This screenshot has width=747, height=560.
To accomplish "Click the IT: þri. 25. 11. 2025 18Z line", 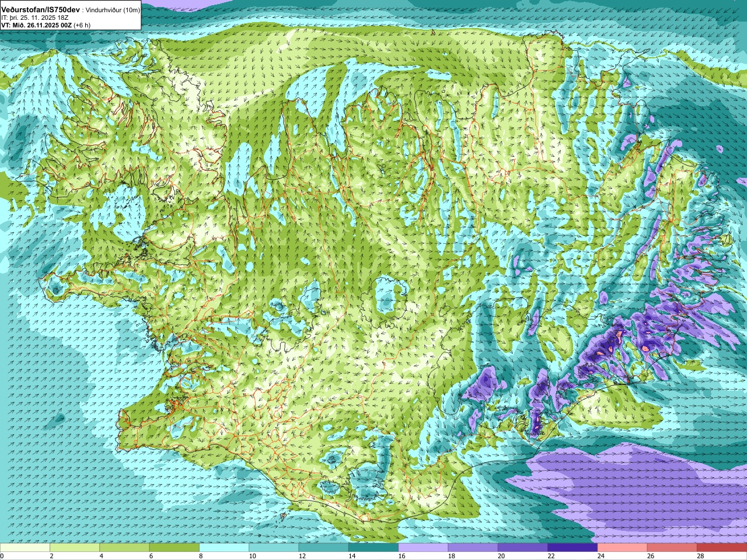I will click(x=35, y=17).
